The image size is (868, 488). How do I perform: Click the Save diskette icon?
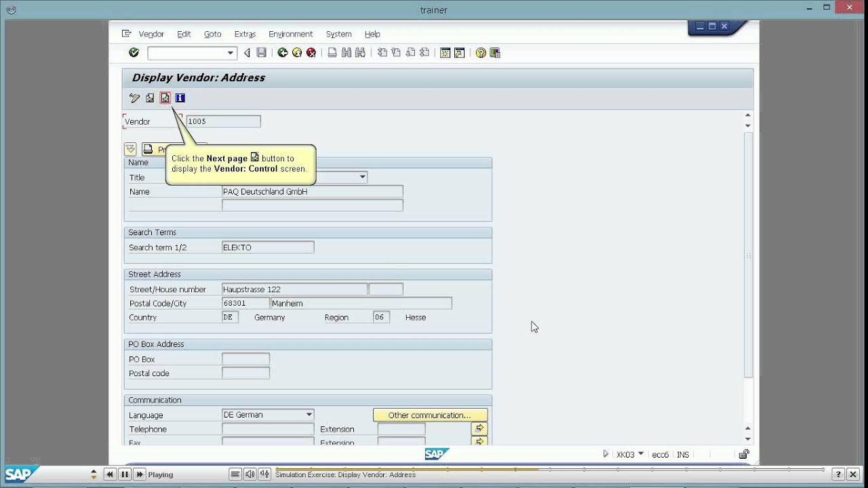coord(261,52)
